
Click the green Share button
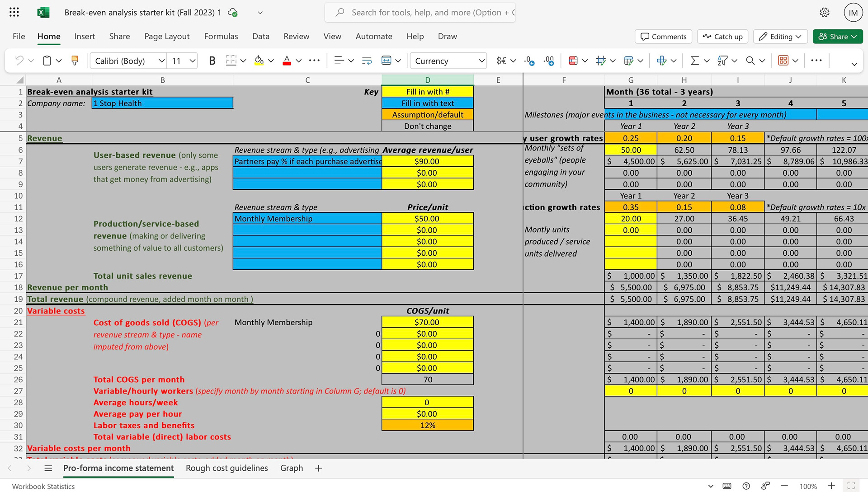(838, 37)
